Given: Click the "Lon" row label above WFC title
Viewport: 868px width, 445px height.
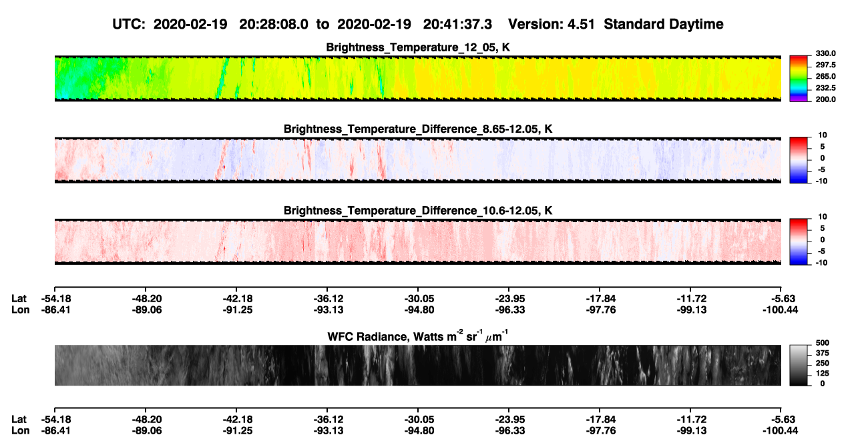Looking at the screenshot, I should (x=20, y=310).
